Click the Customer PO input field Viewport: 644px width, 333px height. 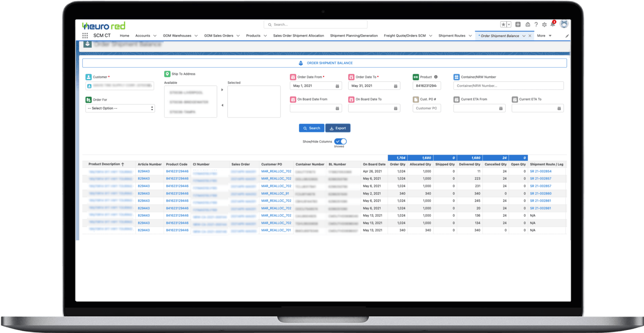426,108
